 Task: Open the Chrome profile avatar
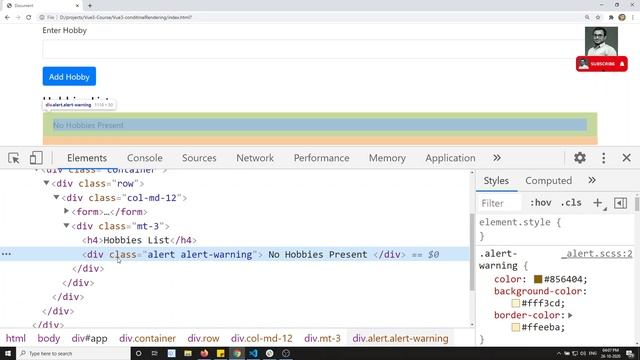(x=622, y=18)
